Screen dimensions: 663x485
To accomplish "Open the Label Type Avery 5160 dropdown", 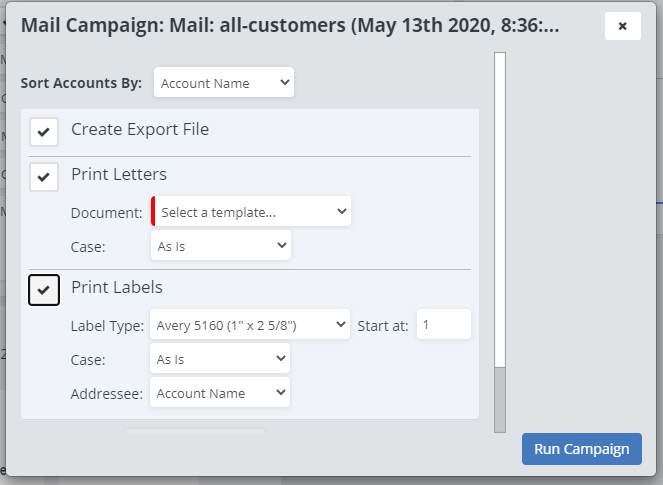I will [x=249, y=325].
